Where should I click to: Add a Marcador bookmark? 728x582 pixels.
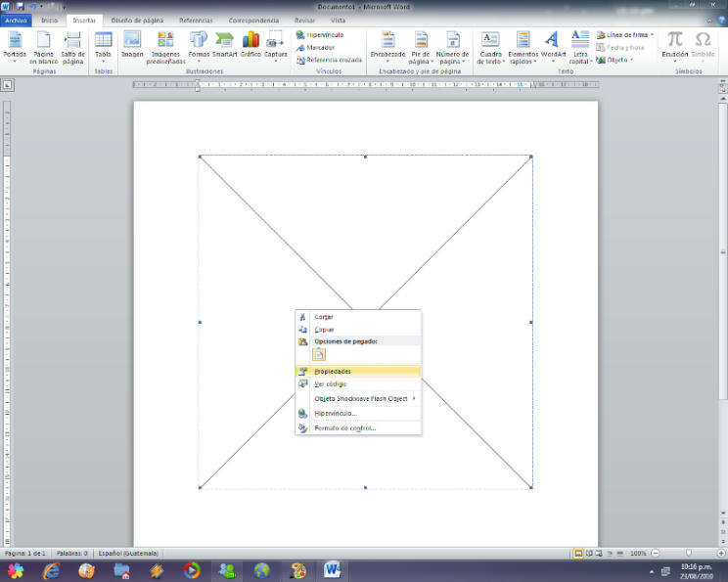click(316, 47)
